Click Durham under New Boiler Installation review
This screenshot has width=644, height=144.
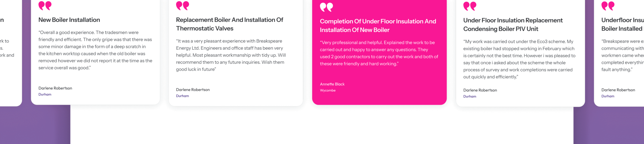[x=45, y=94]
